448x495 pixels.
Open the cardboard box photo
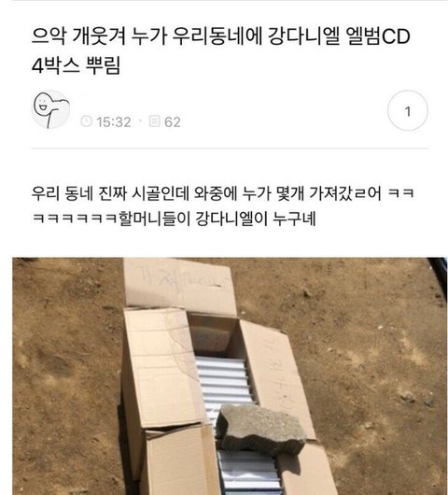[x=230, y=376]
